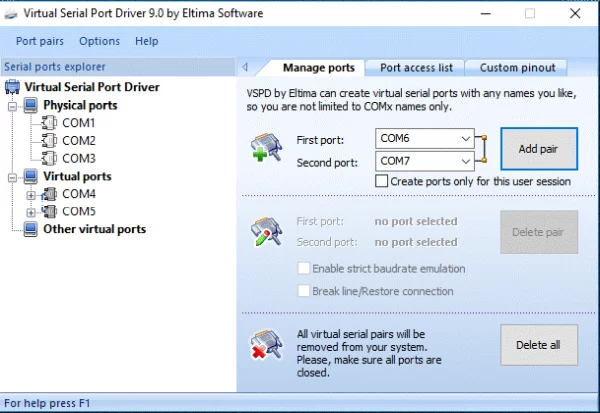
Task: Click the delete all connector icon with red X
Action: click(x=267, y=345)
